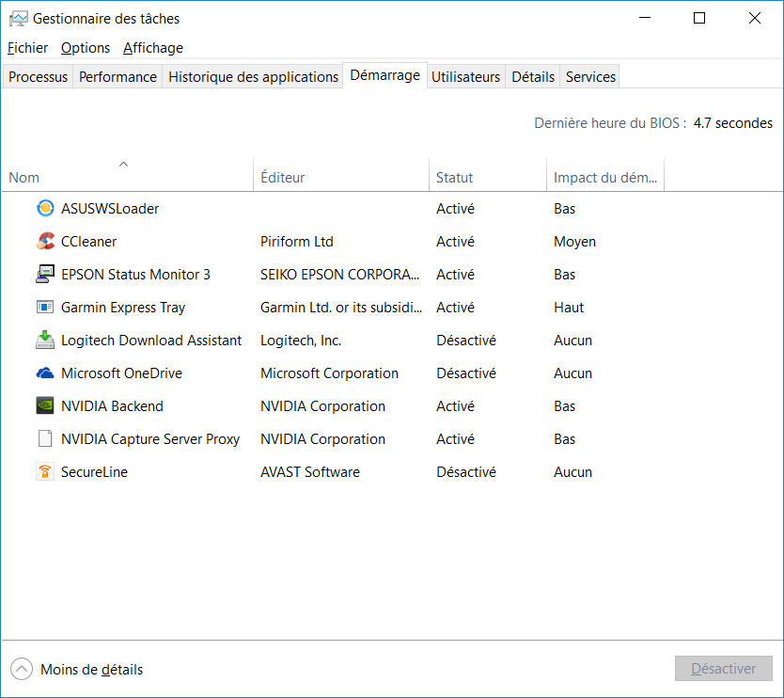
Task: Click Moyen impact for CCleaner
Action: pyautogui.click(x=574, y=242)
